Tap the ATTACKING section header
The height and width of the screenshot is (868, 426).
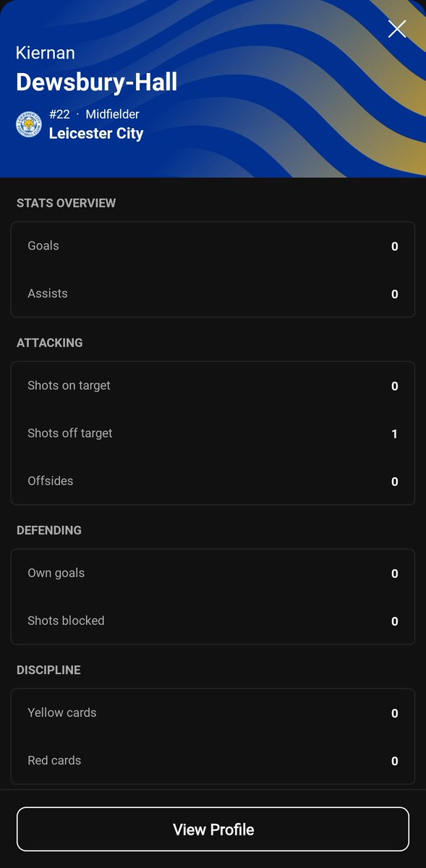click(x=50, y=343)
